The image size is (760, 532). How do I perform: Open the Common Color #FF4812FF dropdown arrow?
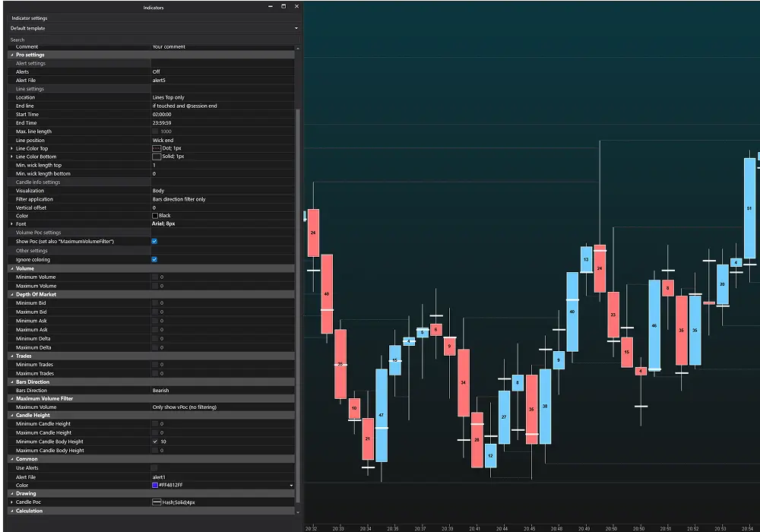click(291, 485)
